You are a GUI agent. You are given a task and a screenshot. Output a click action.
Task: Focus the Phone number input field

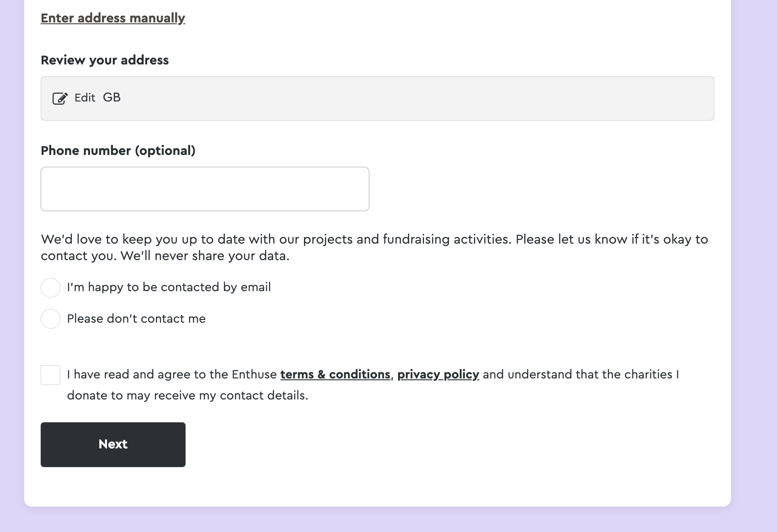(x=205, y=189)
